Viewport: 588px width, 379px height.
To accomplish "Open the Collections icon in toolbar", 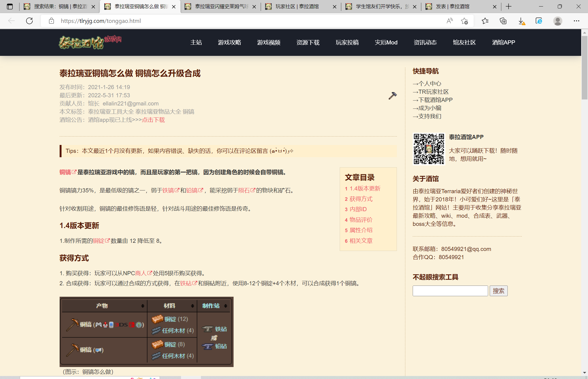I will tap(503, 21).
